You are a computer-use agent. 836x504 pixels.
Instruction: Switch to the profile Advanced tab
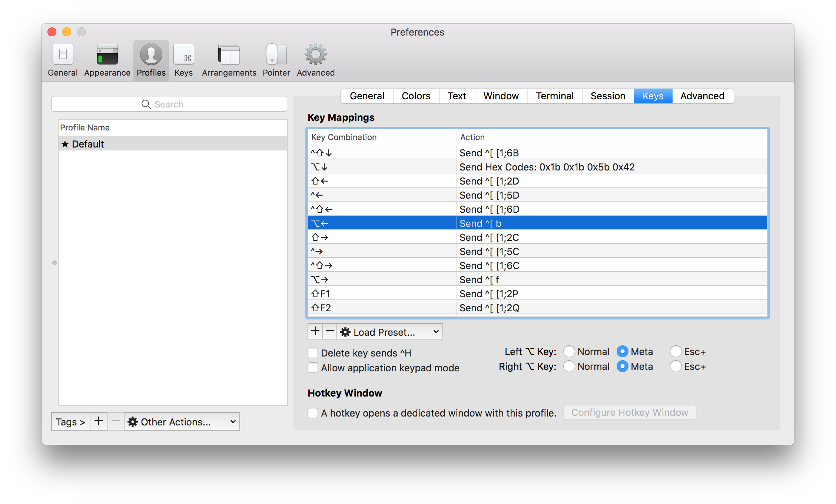(x=703, y=96)
